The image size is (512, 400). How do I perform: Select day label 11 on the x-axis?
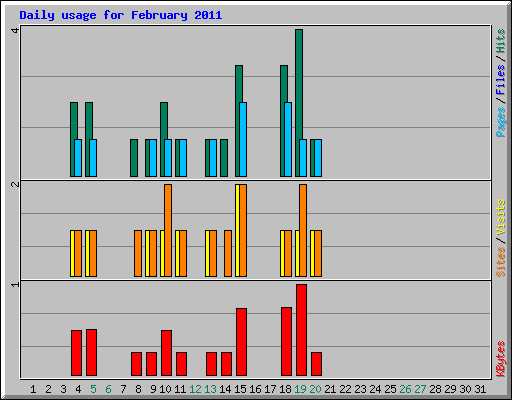(180, 389)
